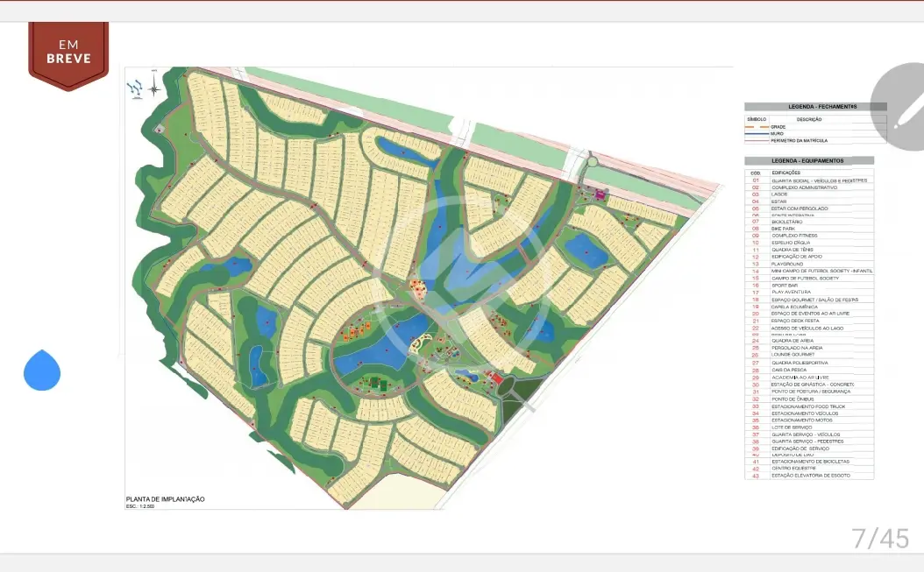Viewport: 924px width, 572px height.
Task: Select legend row 02 Complexo Administrativo
Action: (x=809, y=187)
